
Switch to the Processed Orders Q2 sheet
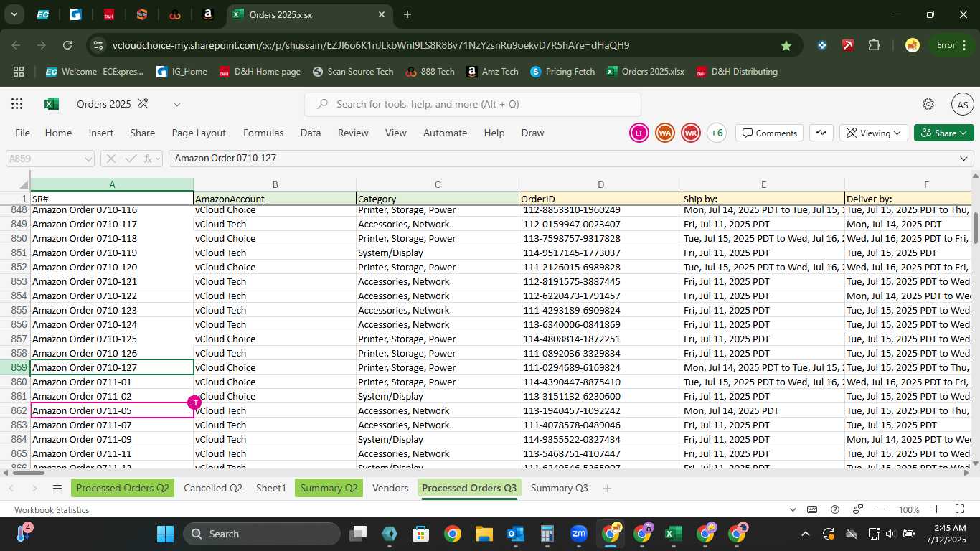123,489
